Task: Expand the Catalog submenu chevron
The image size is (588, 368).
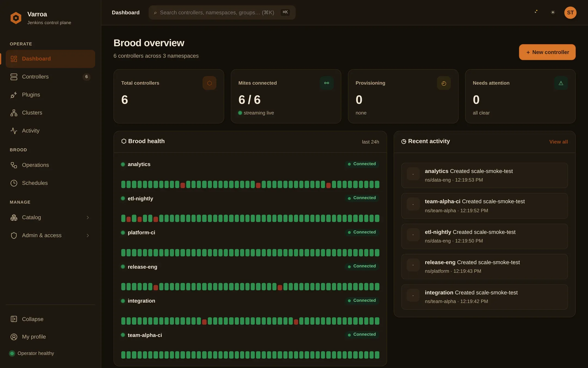Action: 88,218
